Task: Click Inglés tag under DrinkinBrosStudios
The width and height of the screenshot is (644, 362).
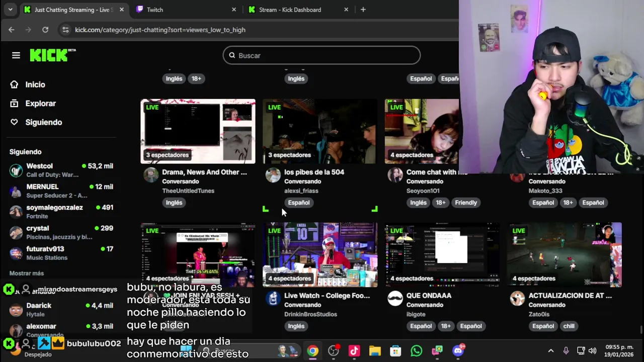Action: click(x=296, y=326)
